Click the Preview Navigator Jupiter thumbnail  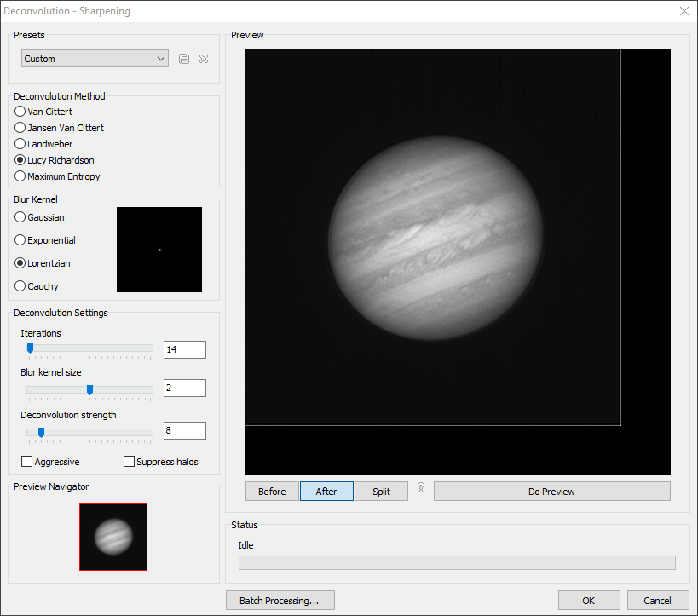click(x=113, y=537)
